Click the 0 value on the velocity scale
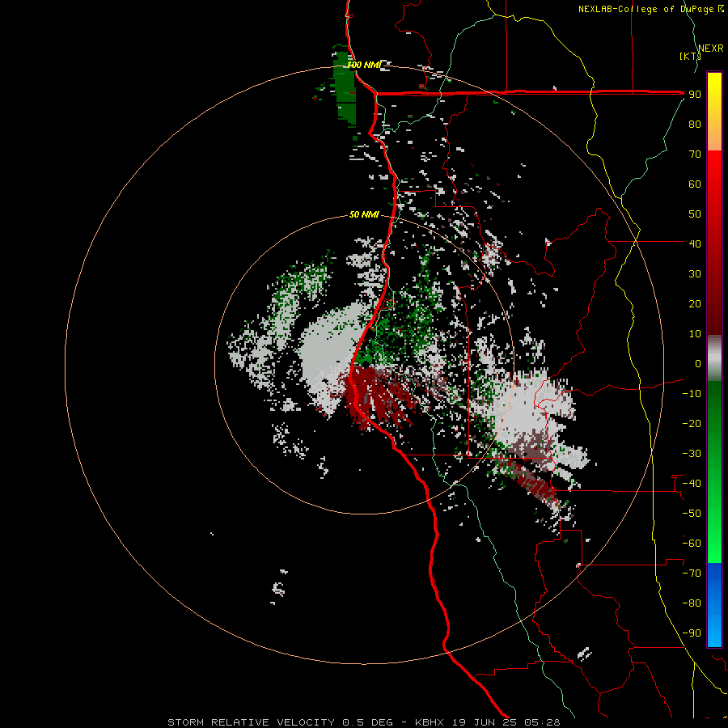Screen dimensions: 728x728 click(698, 363)
